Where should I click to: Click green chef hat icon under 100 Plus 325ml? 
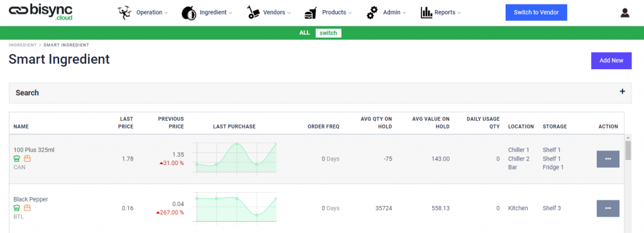click(x=17, y=159)
